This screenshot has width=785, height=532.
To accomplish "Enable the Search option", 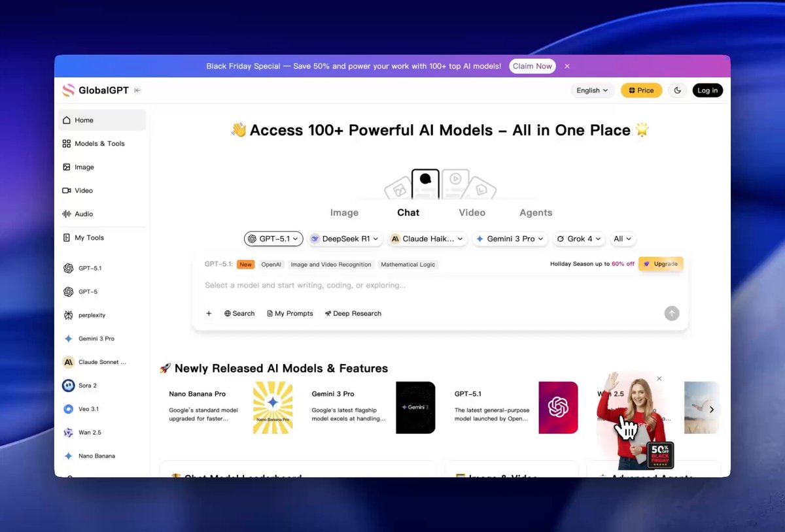I will point(239,314).
